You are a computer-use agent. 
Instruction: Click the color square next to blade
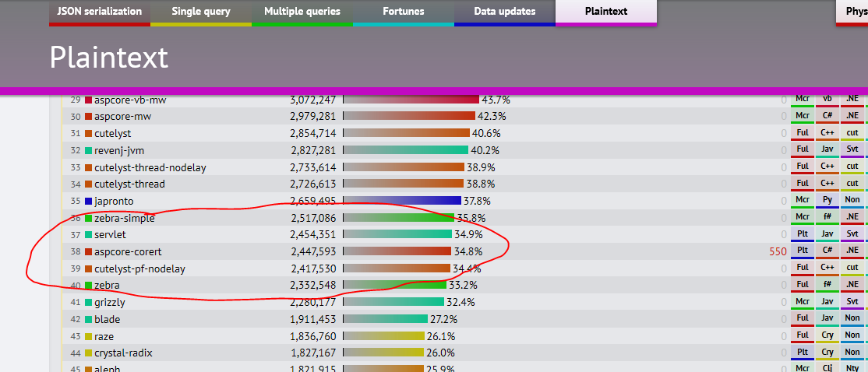point(88,320)
